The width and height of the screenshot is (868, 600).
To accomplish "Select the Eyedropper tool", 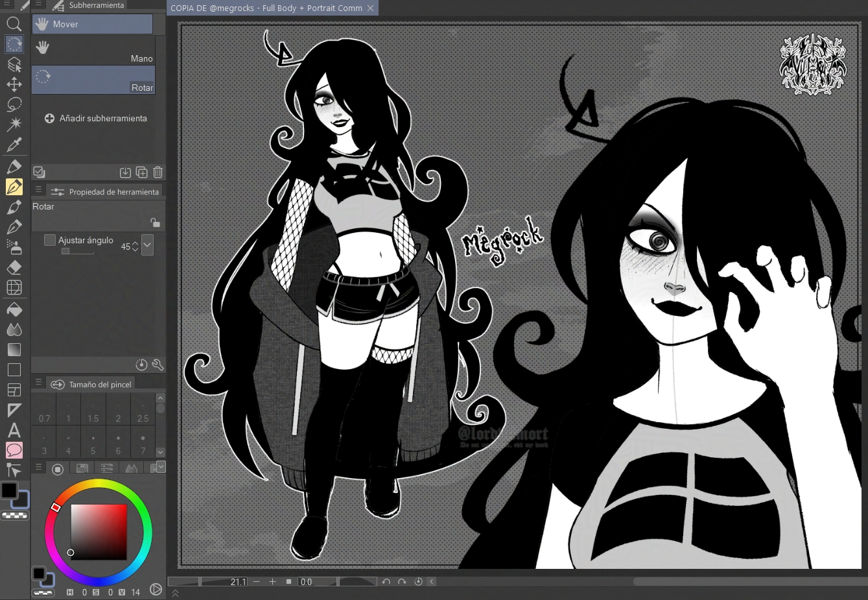I will coord(14,145).
